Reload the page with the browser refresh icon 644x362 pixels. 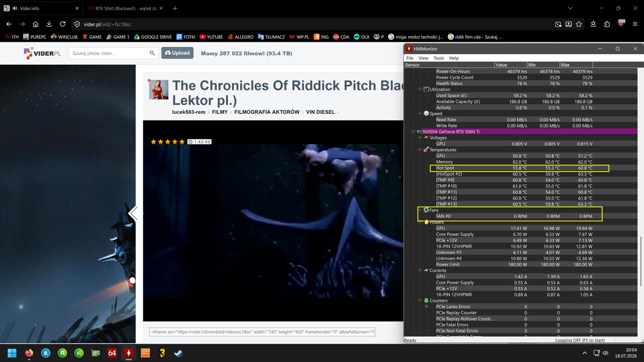pyautogui.click(x=62, y=24)
